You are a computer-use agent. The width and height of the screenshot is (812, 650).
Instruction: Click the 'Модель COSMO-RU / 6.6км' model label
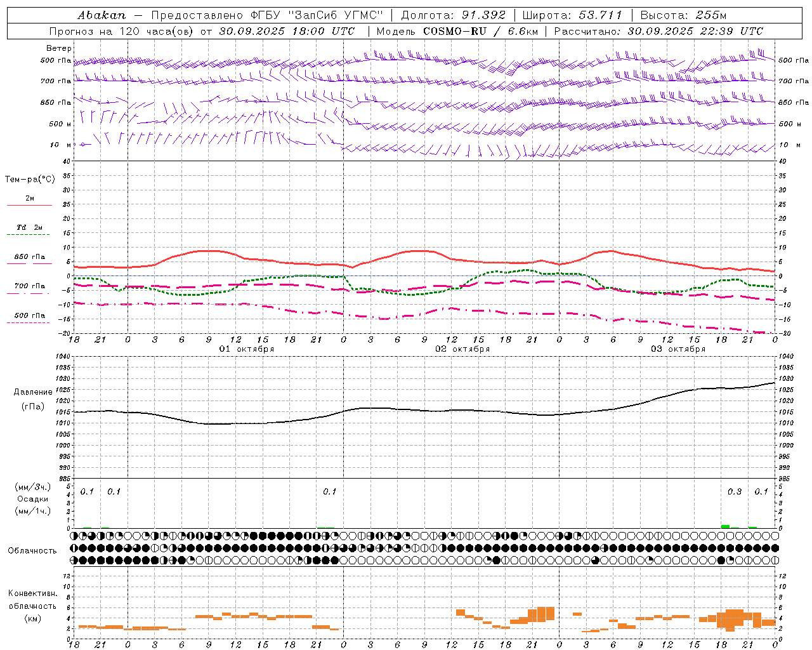point(457,31)
